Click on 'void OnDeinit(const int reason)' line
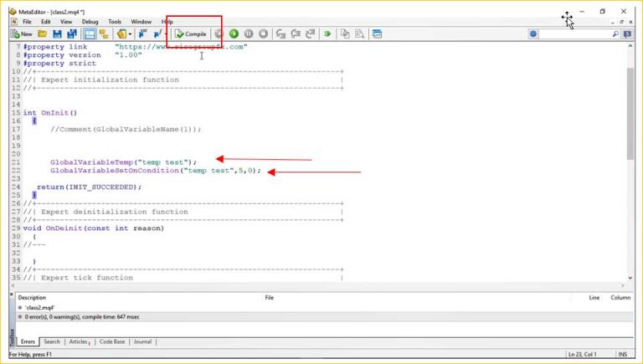Screen dimensions: 643x364 (94, 228)
